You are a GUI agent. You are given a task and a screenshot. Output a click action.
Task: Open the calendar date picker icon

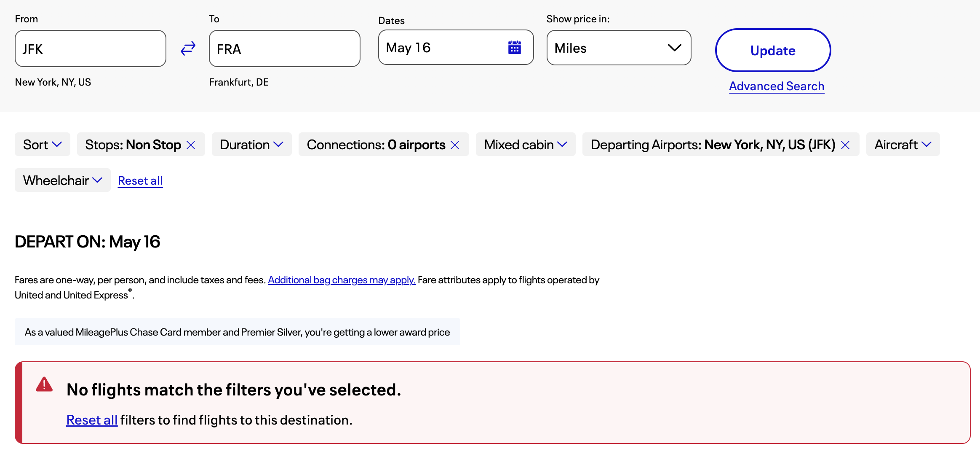[x=514, y=48]
